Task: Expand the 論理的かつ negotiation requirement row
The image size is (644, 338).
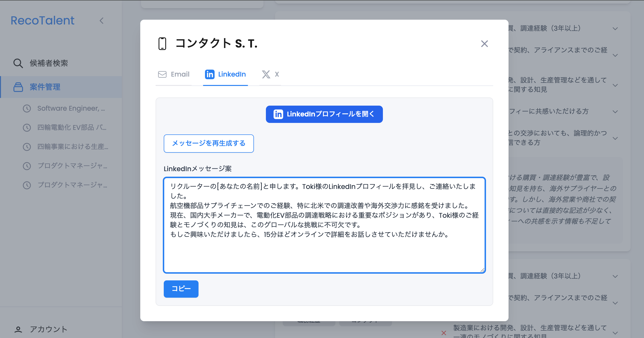Action: tap(615, 138)
